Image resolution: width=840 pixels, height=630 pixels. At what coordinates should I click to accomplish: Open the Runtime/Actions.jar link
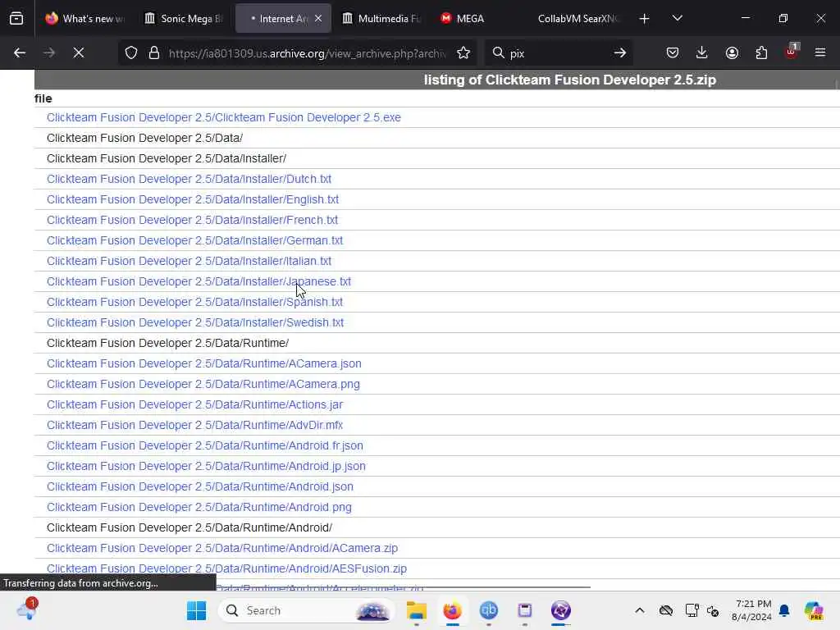point(194,404)
